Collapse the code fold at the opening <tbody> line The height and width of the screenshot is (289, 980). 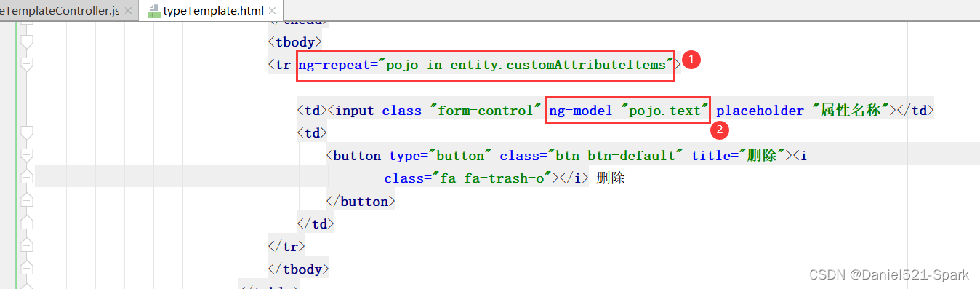click(27, 42)
